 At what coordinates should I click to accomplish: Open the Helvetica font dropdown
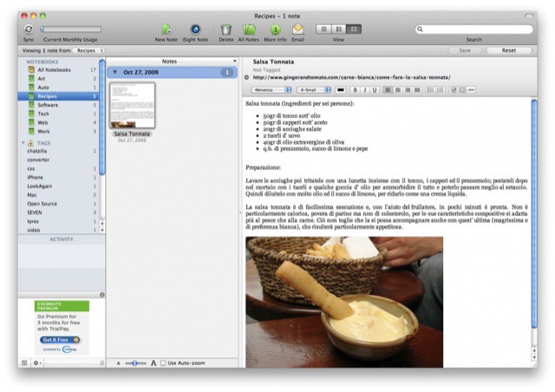(271, 90)
